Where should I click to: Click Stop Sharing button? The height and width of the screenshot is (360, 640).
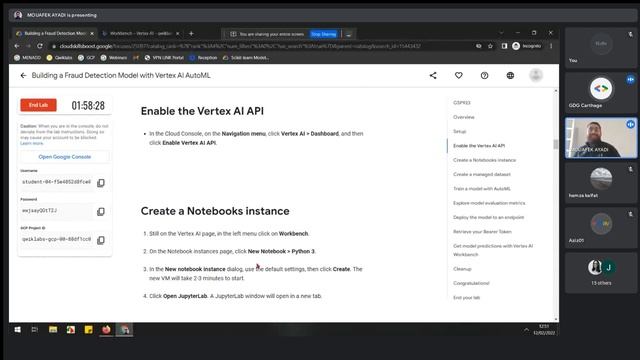pos(324,34)
